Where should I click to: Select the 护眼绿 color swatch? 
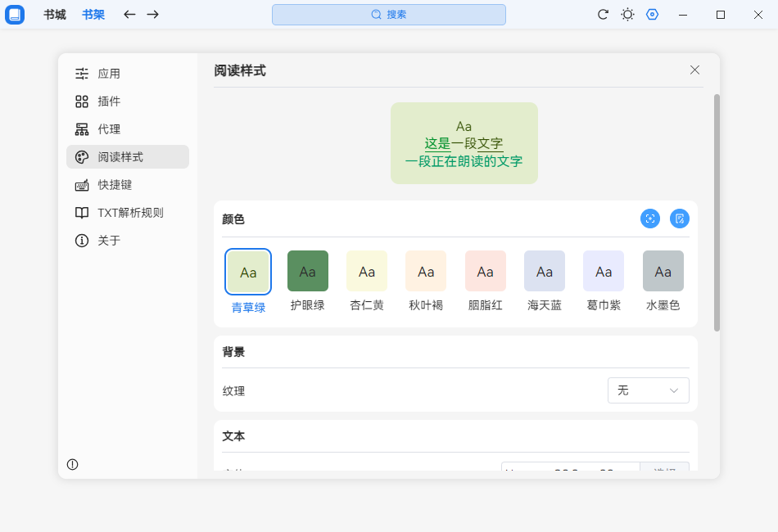point(308,271)
